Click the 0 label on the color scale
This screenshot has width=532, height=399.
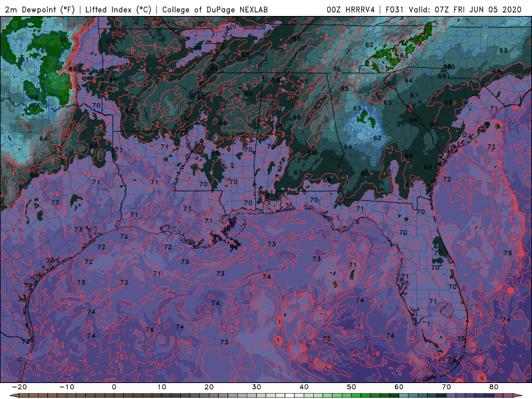114,387
